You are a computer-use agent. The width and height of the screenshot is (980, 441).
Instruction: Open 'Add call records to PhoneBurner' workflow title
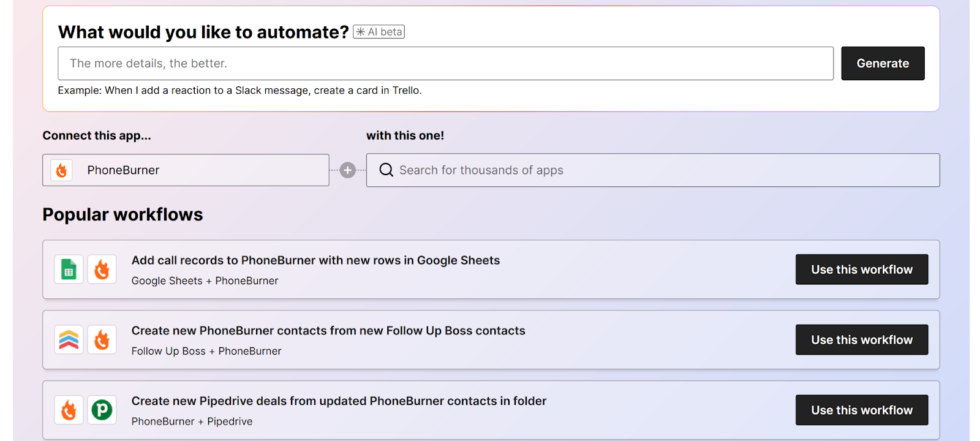tap(315, 260)
